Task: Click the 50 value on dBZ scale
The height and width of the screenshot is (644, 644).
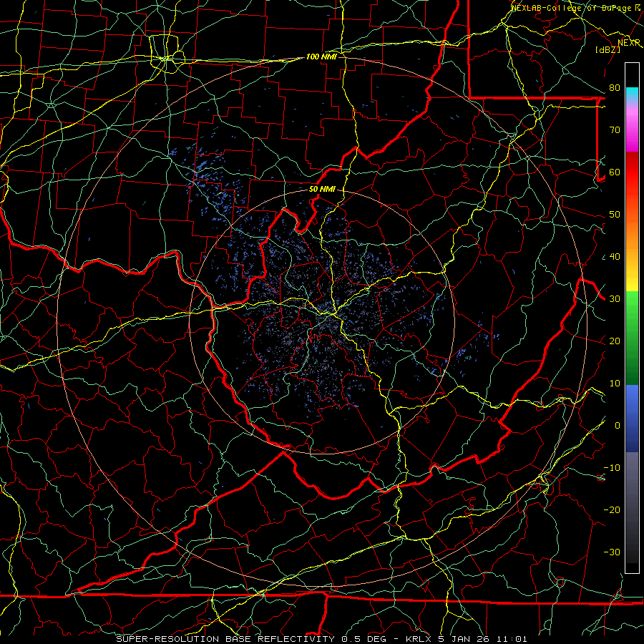Action: [x=615, y=215]
